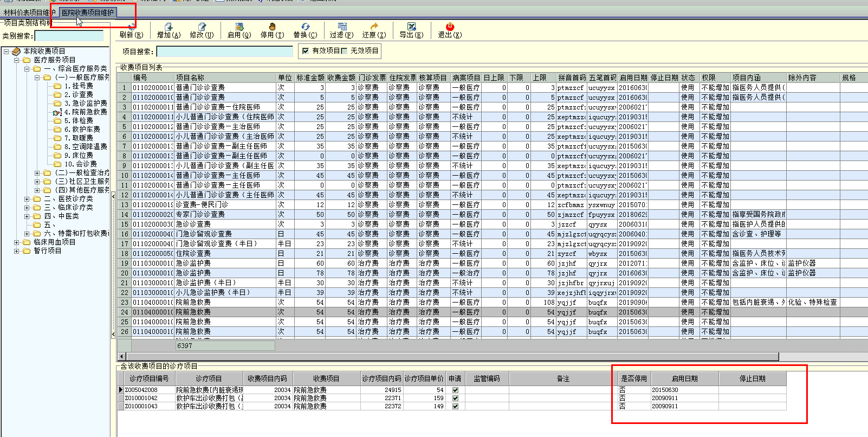Image resolution: width=868 pixels, height=437 pixels.
Task: Click the book icon beside 本院收费项目
Action: [16, 52]
